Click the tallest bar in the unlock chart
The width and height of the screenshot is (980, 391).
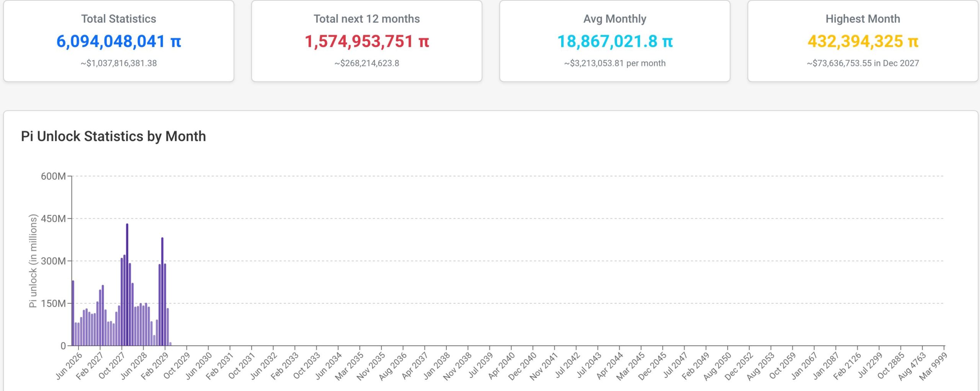point(127,285)
